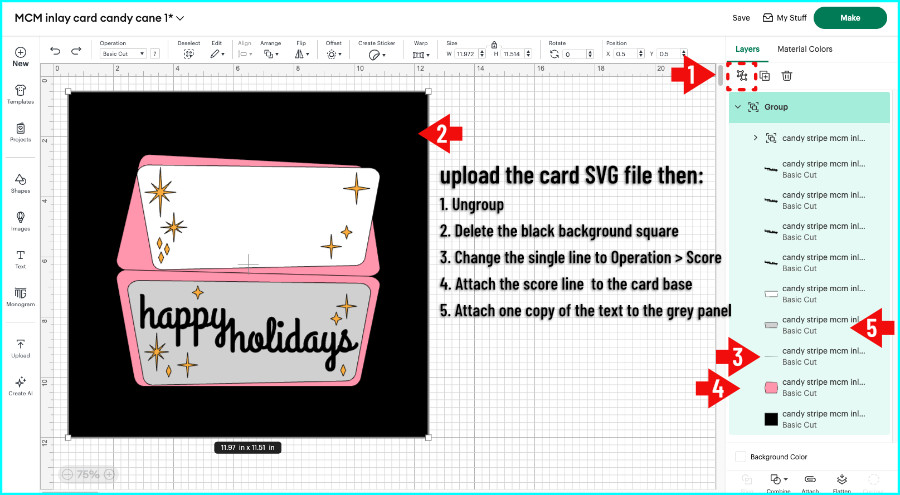Click the height field stepper arrows

528,54
